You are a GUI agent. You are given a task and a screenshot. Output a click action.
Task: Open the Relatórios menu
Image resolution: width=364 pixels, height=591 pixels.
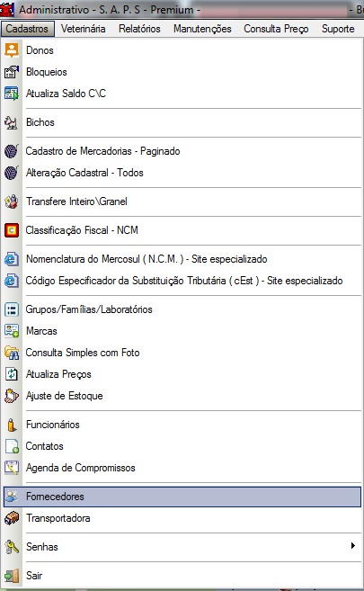(139, 29)
